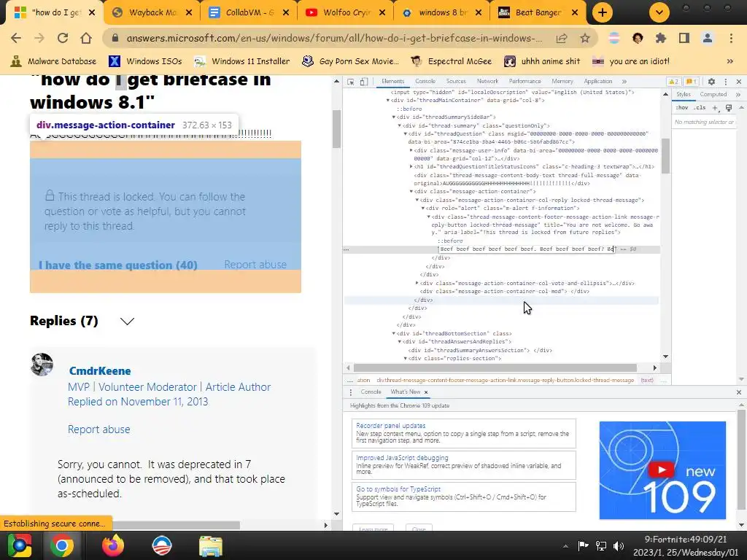Show more DevTools tabs chevron after Application
This screenshot has height=560, width=747.
(x=624, y=82)
